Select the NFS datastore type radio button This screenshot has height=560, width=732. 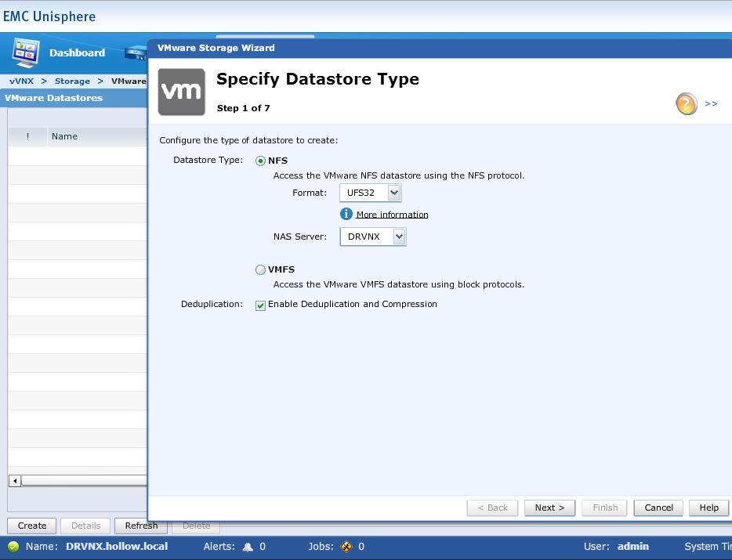pyautogui.click(x=261, y=161)
